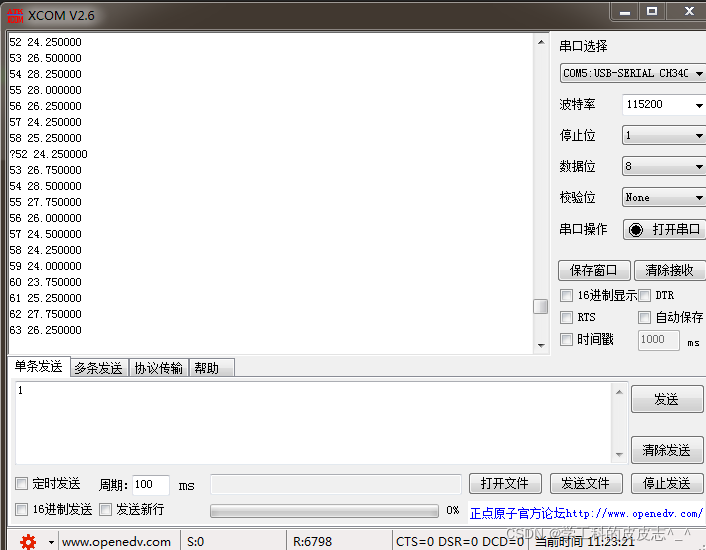Click the send box scroll up arrow

(x=620, y=392)
